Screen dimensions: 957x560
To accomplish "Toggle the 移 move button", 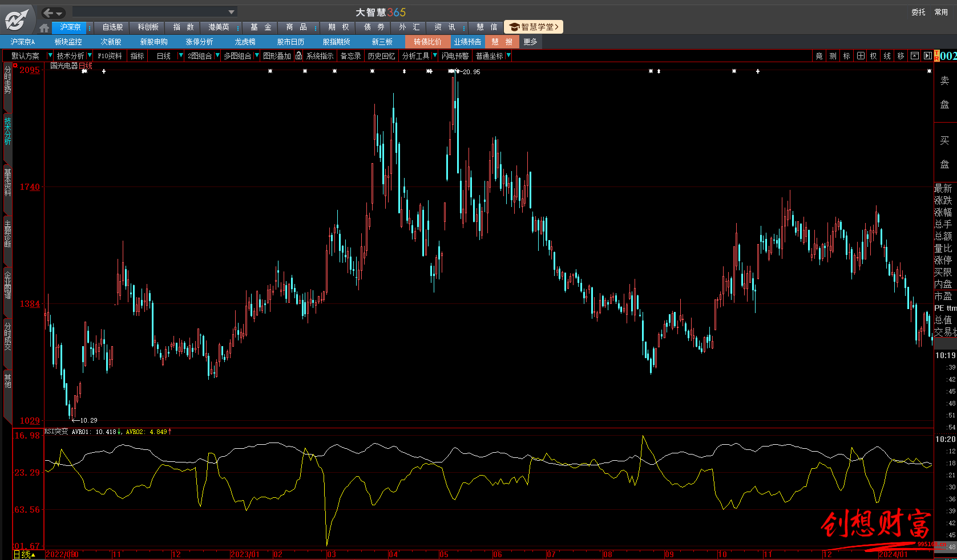I will click(x=901, y=56).
